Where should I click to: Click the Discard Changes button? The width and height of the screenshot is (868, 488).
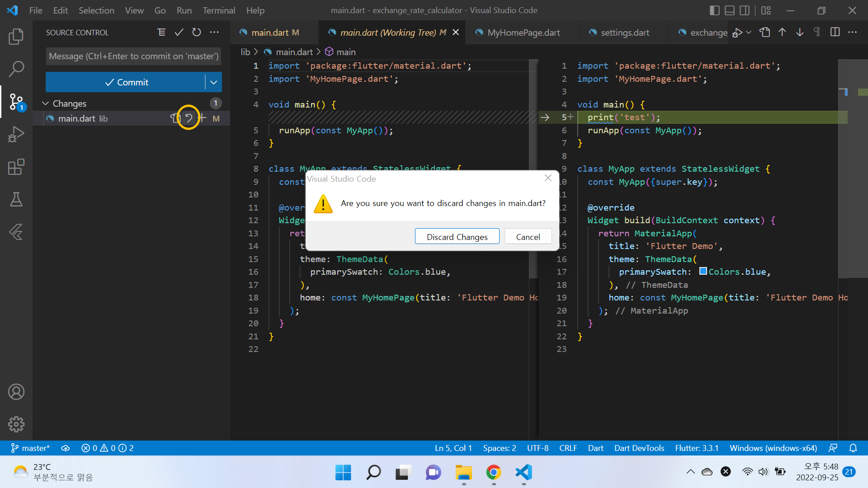coord(457,237)
